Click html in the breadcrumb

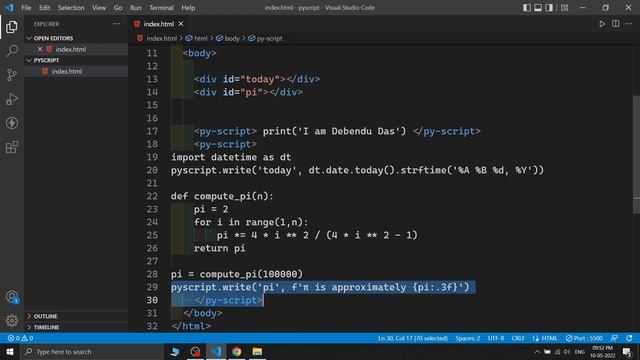coord(200,38)
